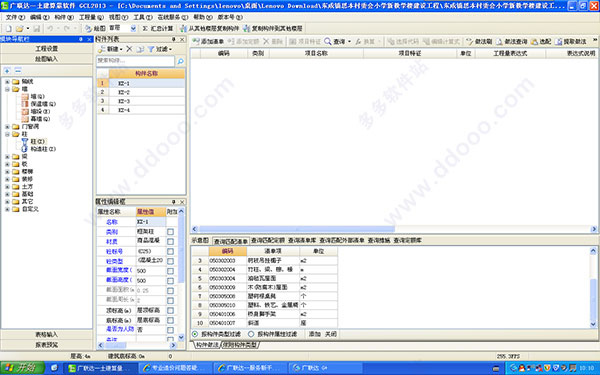Tick the checkbox in 材质 property row
Screen dimensions: 600x375
click(x=170, y=241)
